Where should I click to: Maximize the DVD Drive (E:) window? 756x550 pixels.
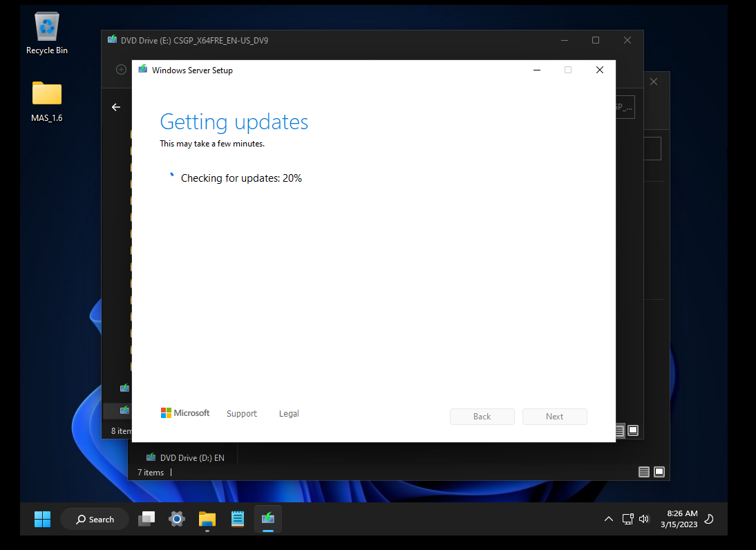tap(596, 40)
